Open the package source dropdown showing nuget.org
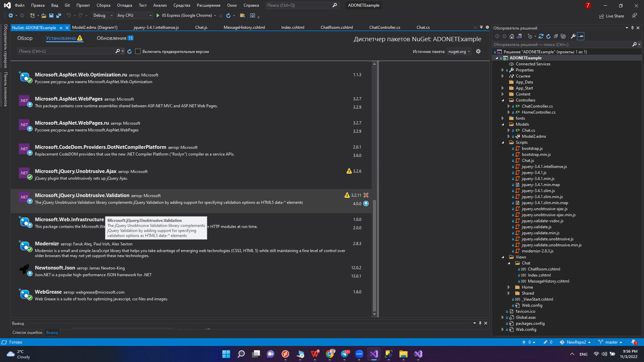Screen dimensions: 644x362 459,51
